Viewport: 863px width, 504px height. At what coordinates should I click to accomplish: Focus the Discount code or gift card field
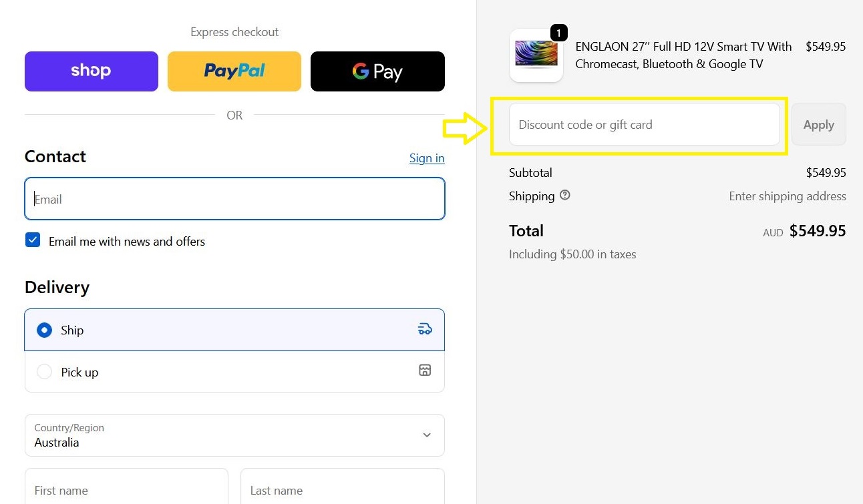[x=644, y=125]
